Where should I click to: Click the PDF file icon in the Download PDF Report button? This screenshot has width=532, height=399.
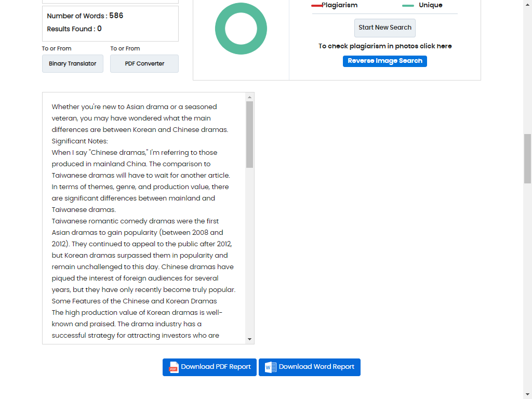174,367
